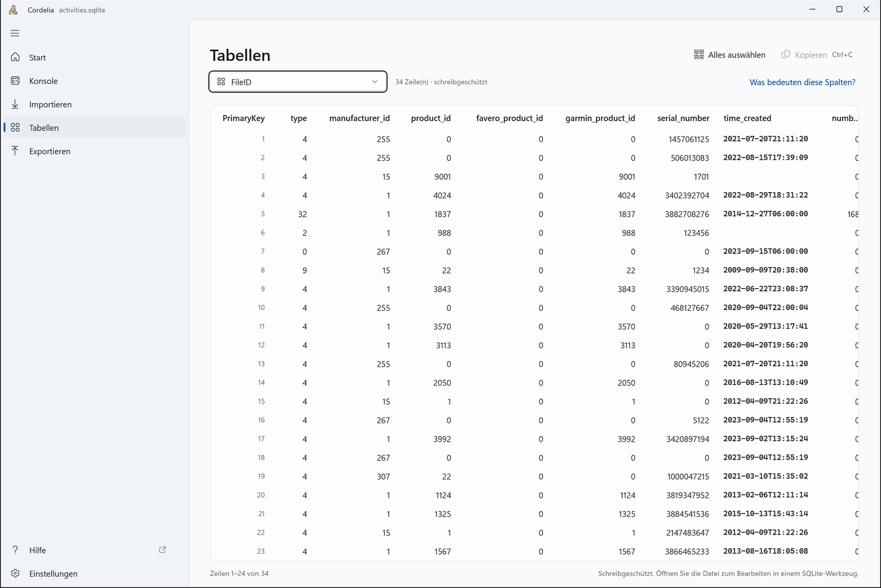This screenshot has width=881, height=588.
Task: Click the Cordelia app logo in title bar
Action: [13, 9]
